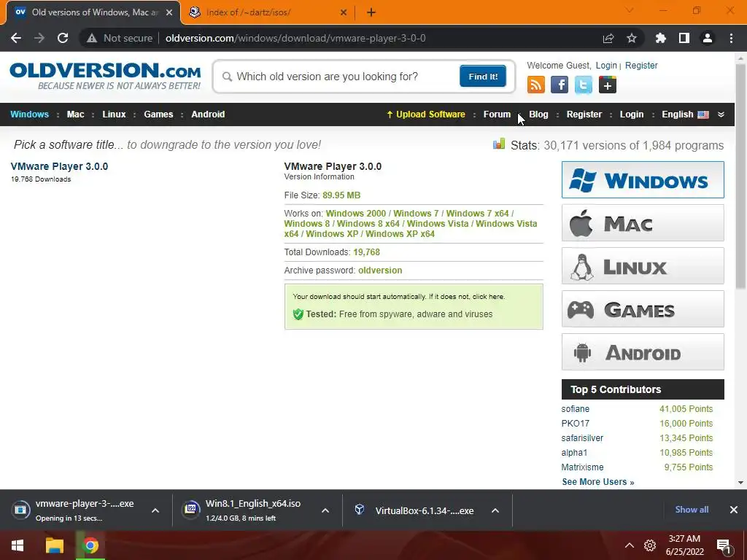Open contributor sofiane's profile
The height and width of the screenshot is (560, 747).
tap(575, 408)
